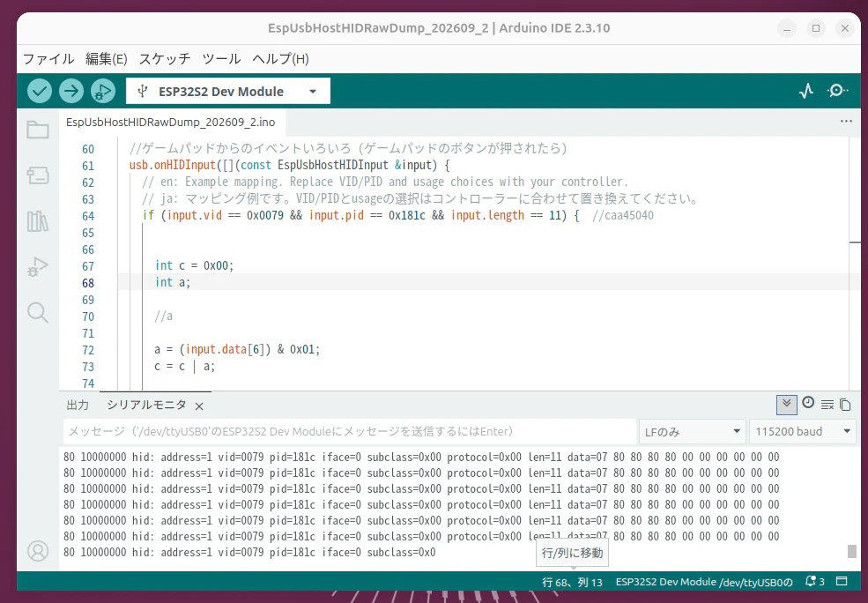Click line number 64 in the gutter

point(88,216)
